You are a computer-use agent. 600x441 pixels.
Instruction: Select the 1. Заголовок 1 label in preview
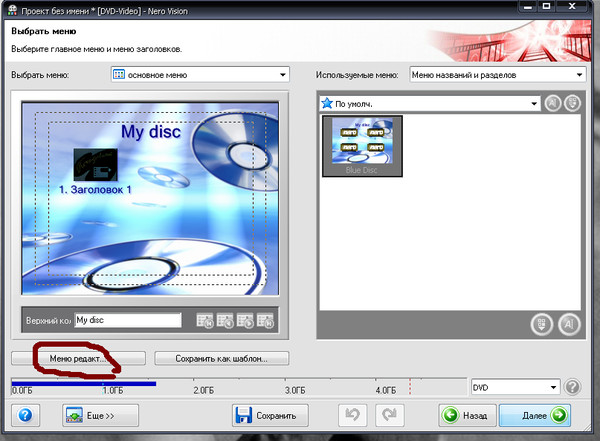pyautogui.click(x=95, y=190)
